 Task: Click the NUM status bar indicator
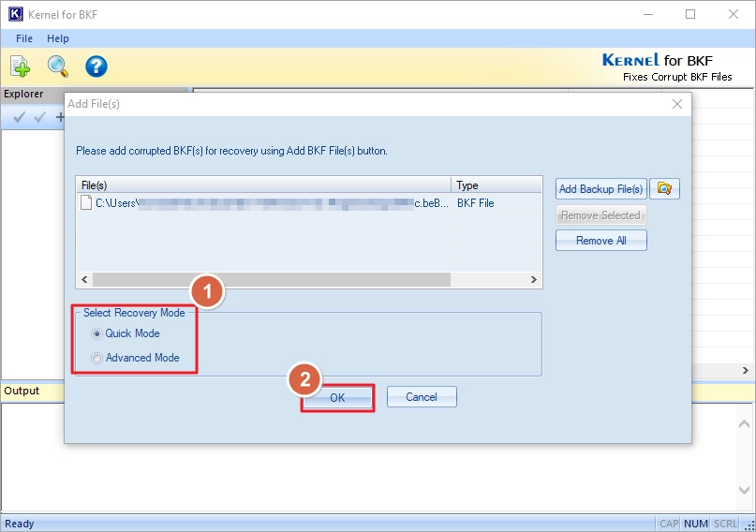pyautogui.click(x=696, y=524)
